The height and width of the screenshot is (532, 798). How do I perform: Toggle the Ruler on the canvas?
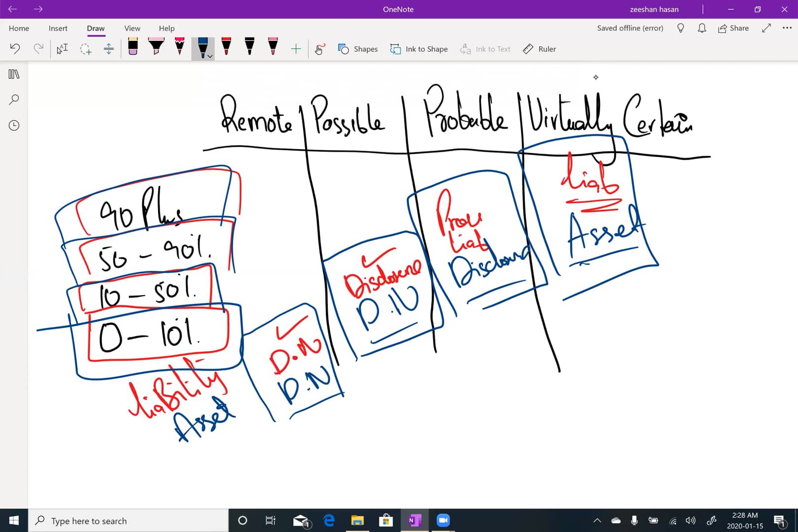coord(539,49)
